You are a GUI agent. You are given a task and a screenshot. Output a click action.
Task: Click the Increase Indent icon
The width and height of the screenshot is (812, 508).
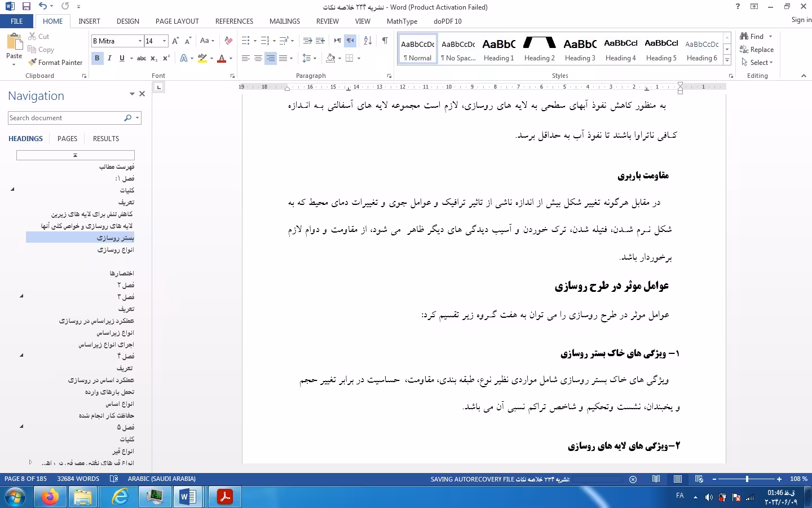coord(320,41)
